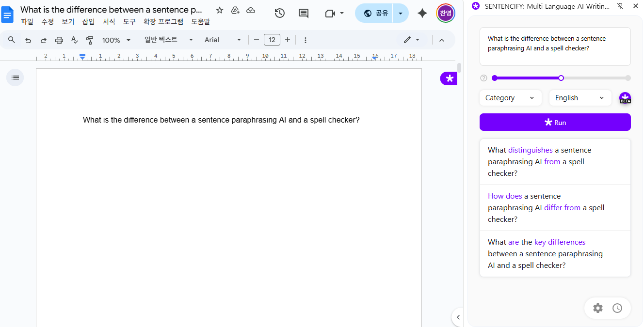Open the 도구 menu
This screenshot has width=644, height=327.
tap(129, 22)
